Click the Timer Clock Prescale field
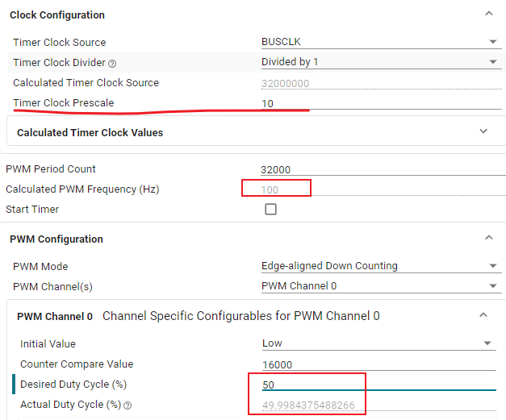Viewport: 506px width, 420px height. click(x=379, y=103)
